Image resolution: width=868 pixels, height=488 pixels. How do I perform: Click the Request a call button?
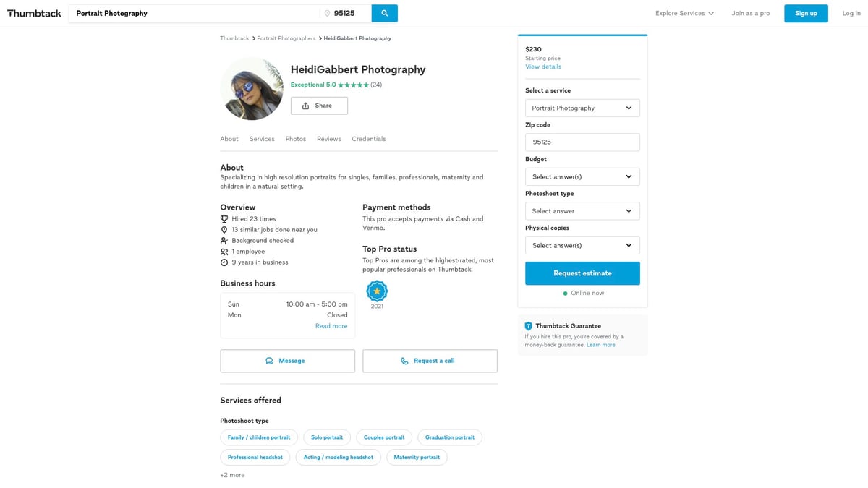(x=430, y=361)
